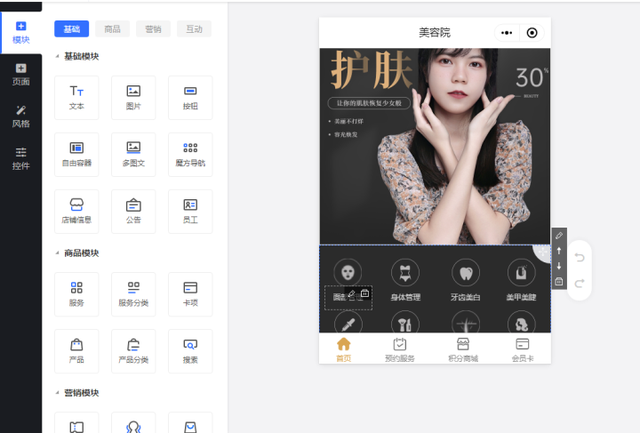Add the 多图文 module
This screenshot has width=640, height=433.
click(133, 154)
